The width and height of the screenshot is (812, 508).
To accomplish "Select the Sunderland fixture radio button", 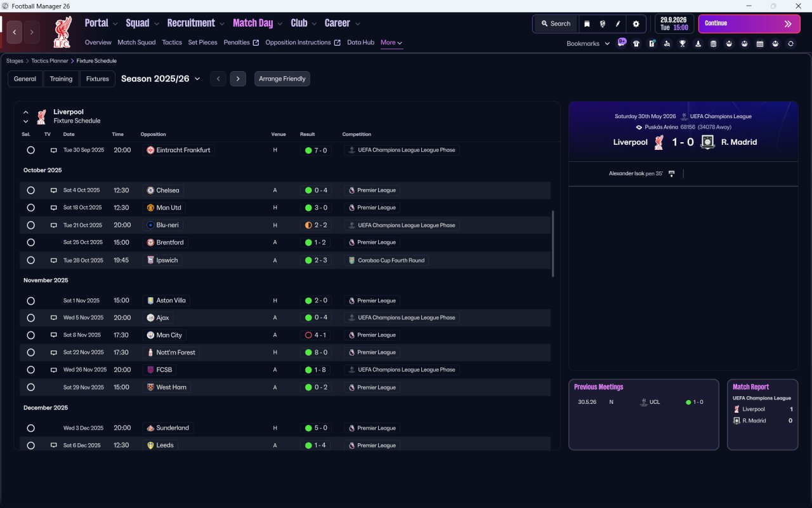I will (x=30, y=428).
